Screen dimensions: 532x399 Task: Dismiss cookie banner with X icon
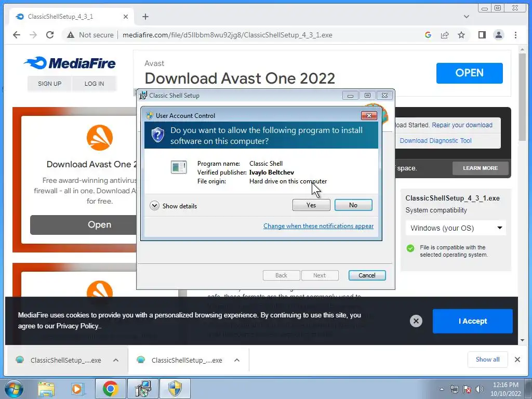pyautogui.click(x=416, y=321)
